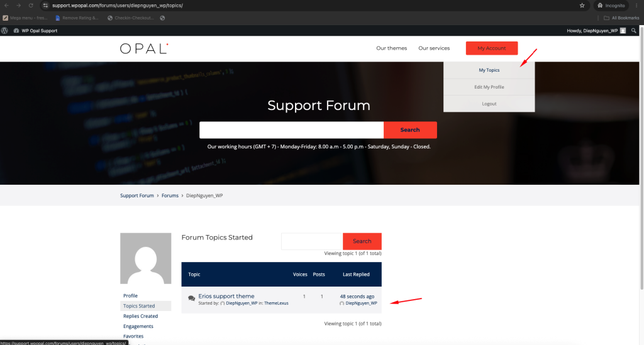This screenshot has width=644, height=345.
Task: Open the Howdy, DiepNguyen_WP user menu
Action: click(596, 31)
